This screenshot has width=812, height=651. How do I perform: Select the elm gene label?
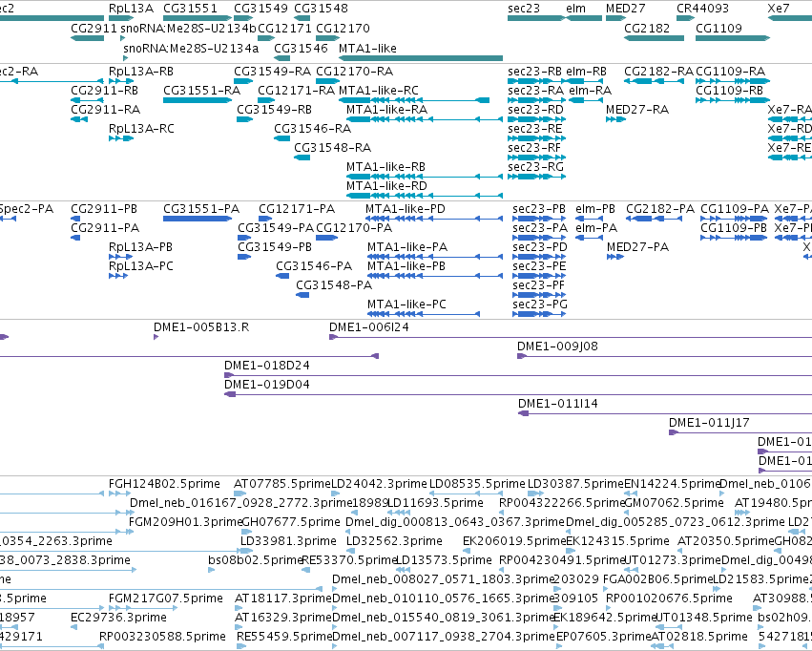click(576, 9)
